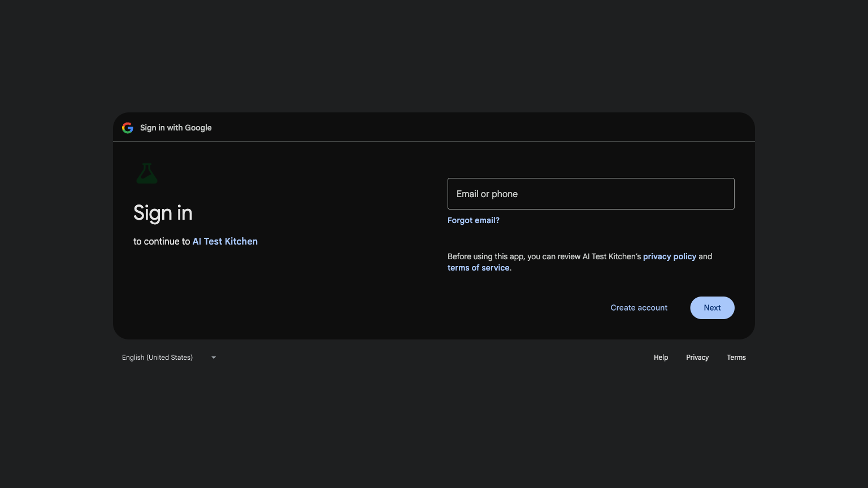This screenshot has height=488, width=868.
Task: Click the dropdown arrow beside English (United States)
Action: [214, 357]
